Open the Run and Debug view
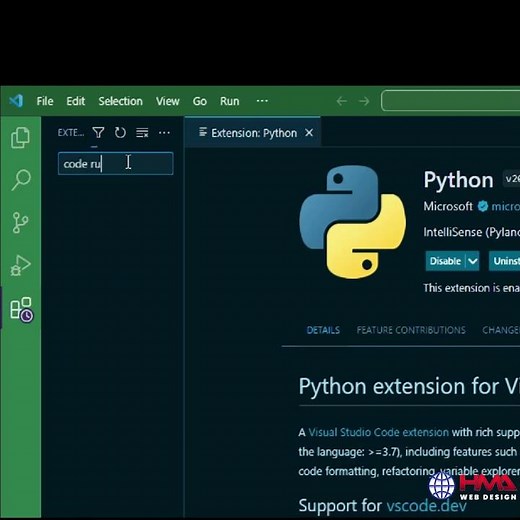 (20, 265)
